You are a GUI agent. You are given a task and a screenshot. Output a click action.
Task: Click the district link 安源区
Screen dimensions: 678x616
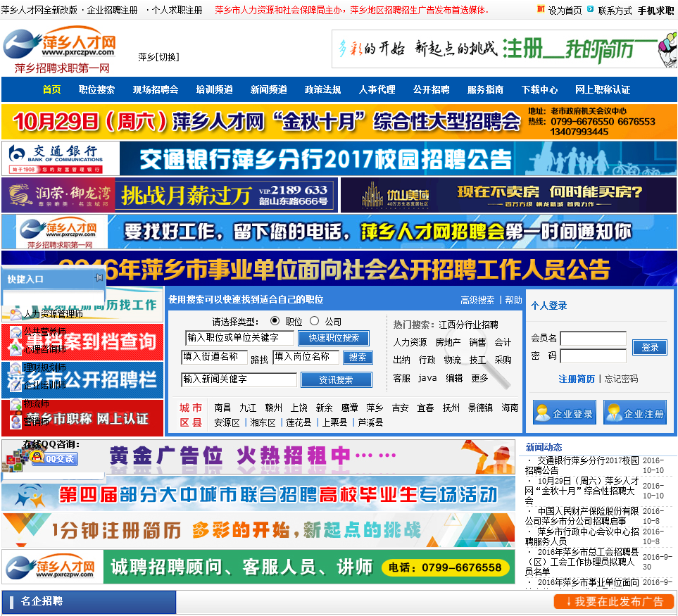pyautogui.click(x=227, y=422)
